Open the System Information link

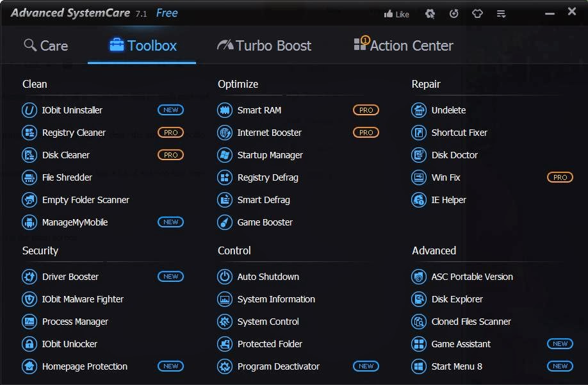(276, 299)
